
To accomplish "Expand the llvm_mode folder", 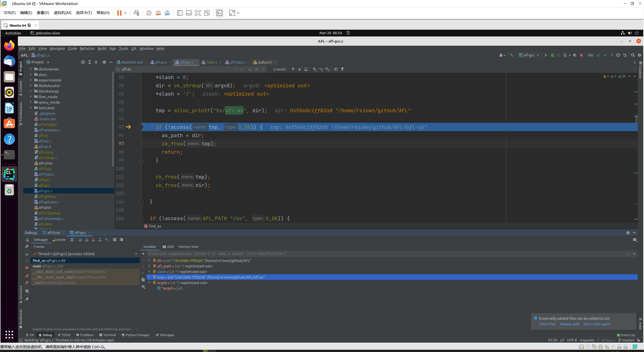I will (x=31, y=97).
